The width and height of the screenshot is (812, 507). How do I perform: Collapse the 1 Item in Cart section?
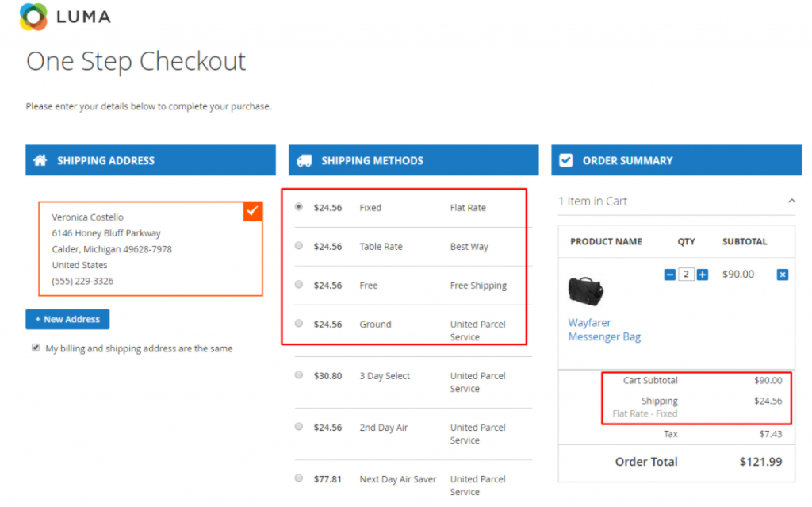791,202
